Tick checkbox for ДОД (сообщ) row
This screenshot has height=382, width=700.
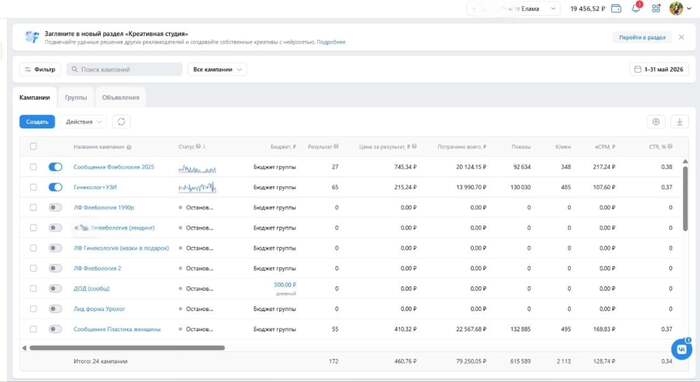tap(33, 288)
